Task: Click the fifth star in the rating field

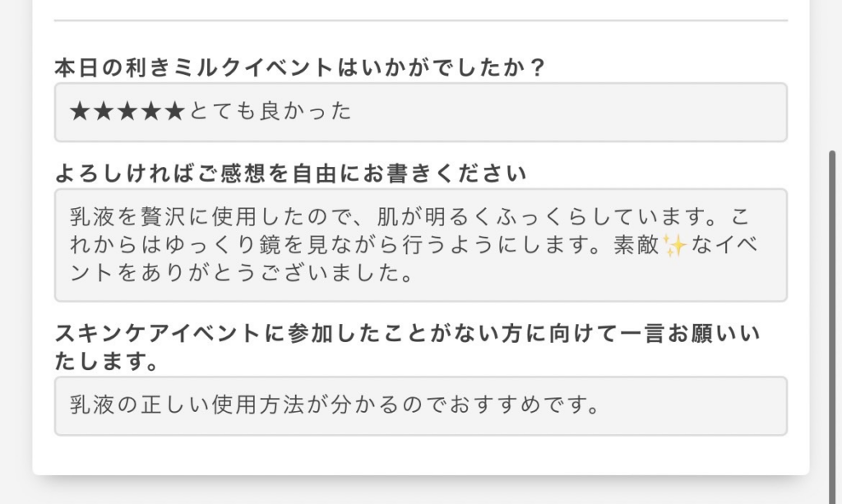Action: (175, 112)
